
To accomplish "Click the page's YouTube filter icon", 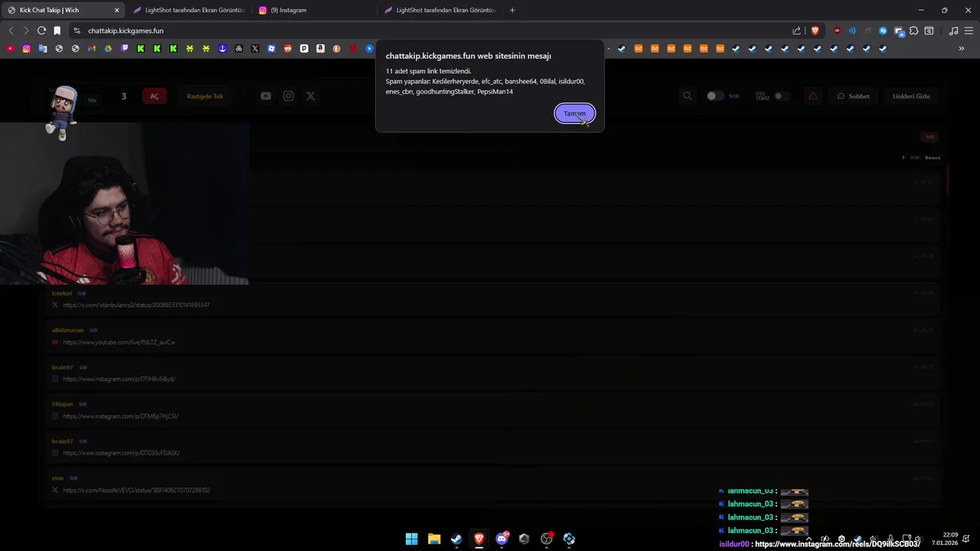I will (266, 96).
